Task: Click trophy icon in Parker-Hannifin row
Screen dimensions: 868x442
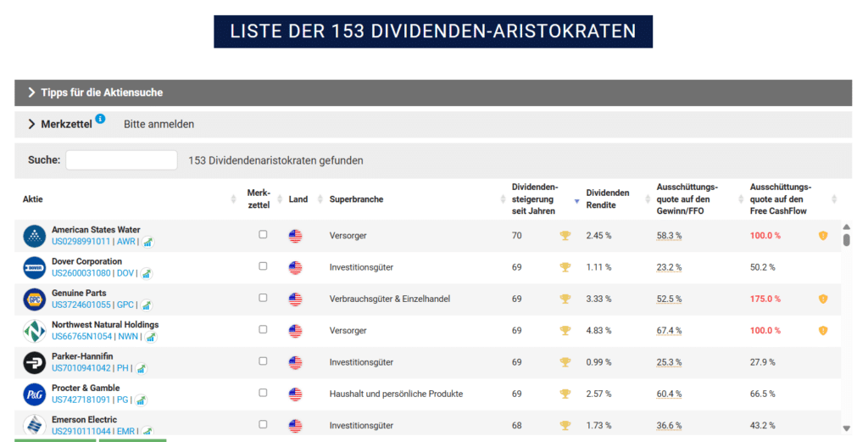Action: 565,362
